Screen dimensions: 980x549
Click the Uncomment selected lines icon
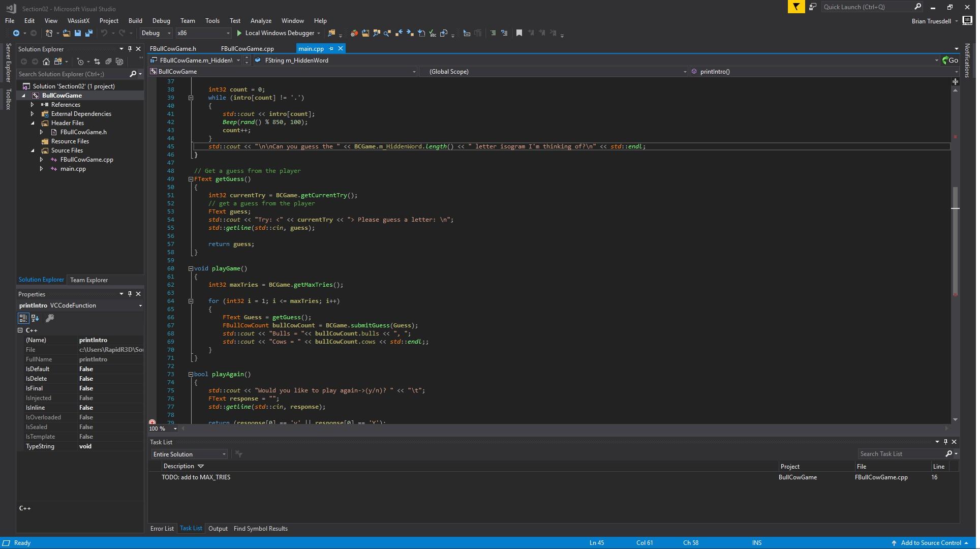(x=504, y=33)
